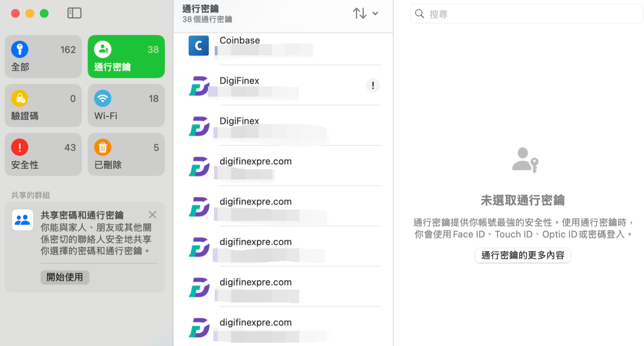Screen dimensions: 644x346
Task: Dismiss the shared passwords promo card
Action: tap(152, 215)
